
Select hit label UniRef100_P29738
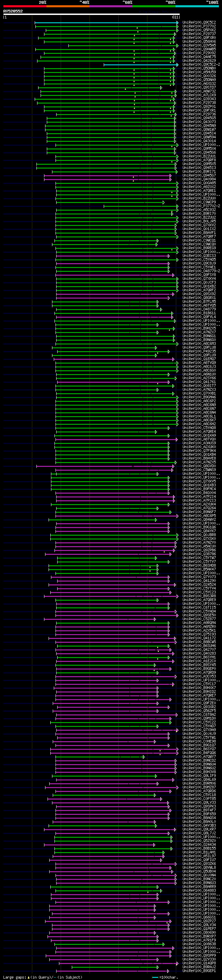(x=199, y=103)
